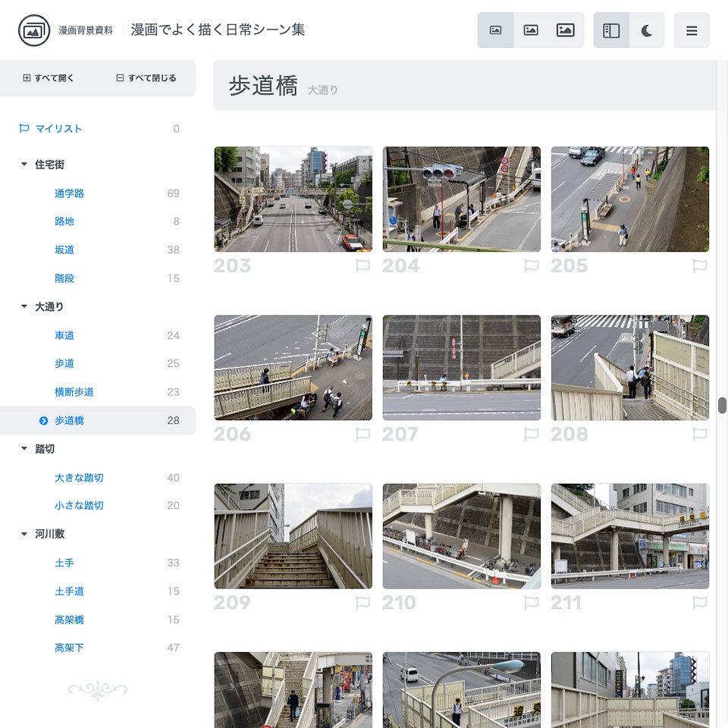
Task: Open the thumbnail of photo 207
Action: (461, 367)
